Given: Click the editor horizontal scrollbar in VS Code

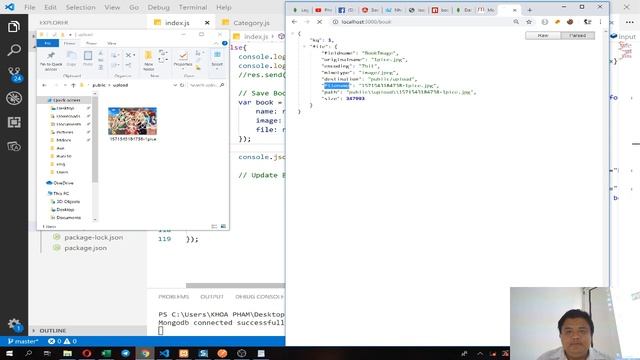Looking at the screenshot, I should (235, 285).
